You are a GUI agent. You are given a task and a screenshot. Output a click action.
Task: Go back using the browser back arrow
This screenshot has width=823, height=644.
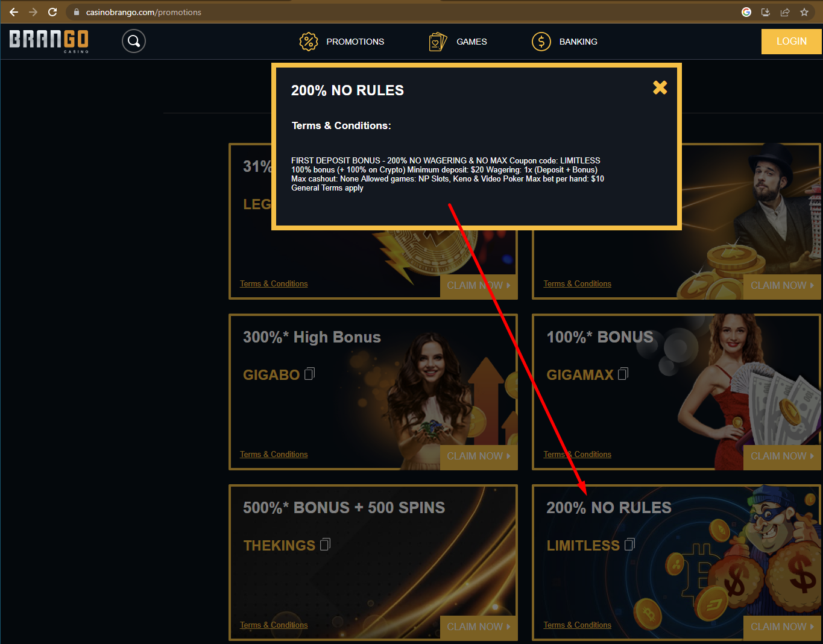tap(14, 12)
